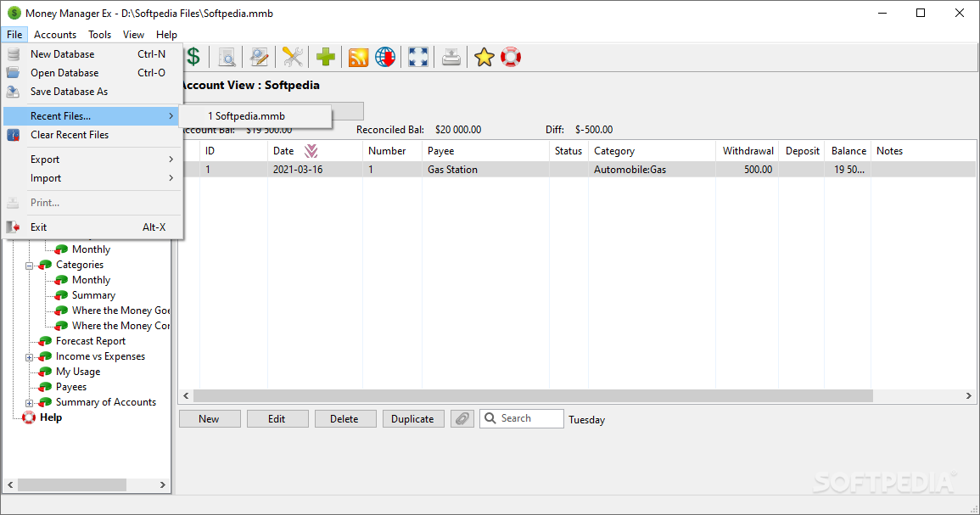Open the Help menu

tap(166, 35)
